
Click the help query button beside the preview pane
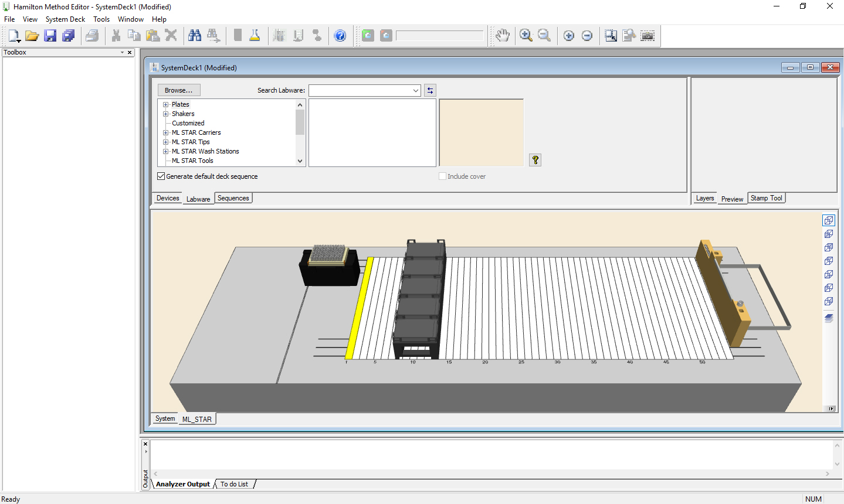534,160
